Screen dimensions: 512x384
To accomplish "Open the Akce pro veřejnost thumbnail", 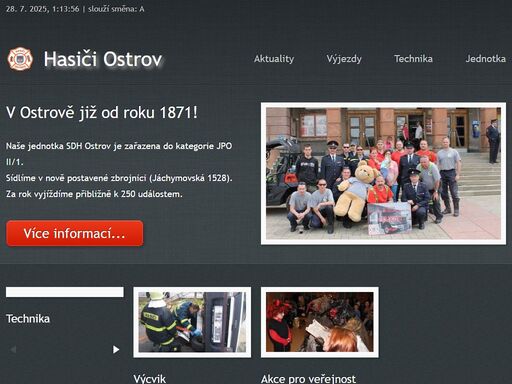I will [x=320, y=322].
